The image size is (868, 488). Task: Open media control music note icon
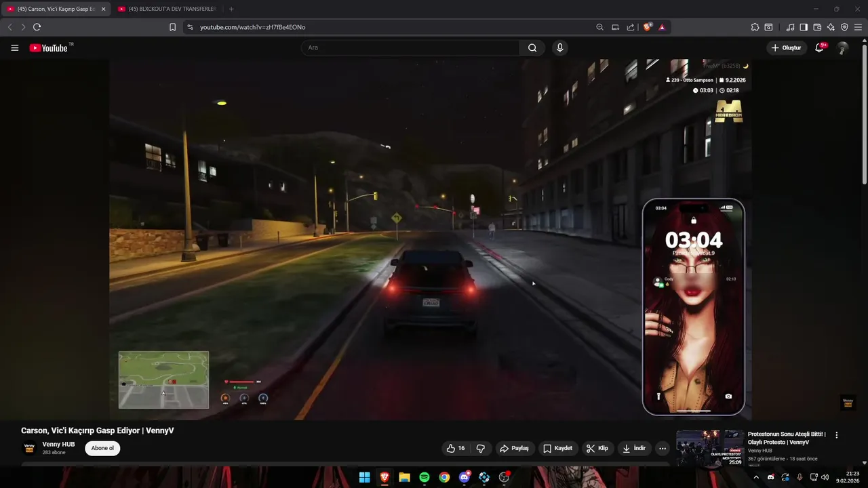(790, 27)
